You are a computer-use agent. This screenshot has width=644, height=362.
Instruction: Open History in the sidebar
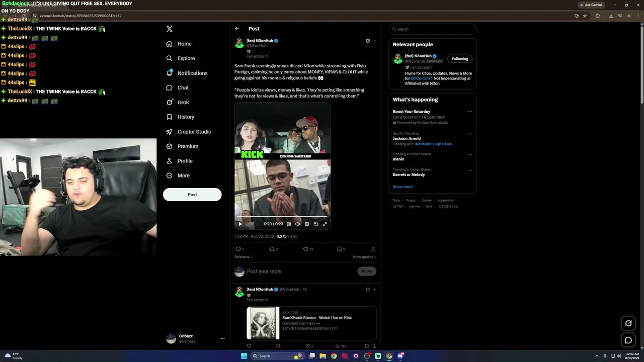tap(180, 117)
